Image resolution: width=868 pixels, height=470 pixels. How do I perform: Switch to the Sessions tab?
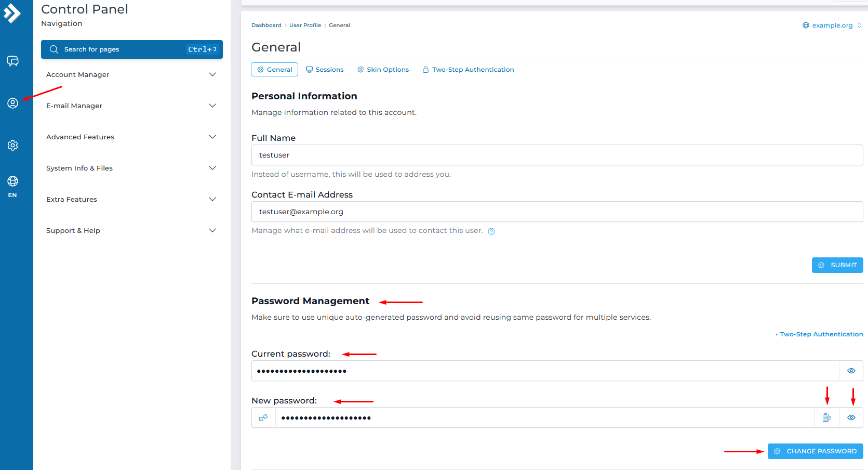coord(325,70)
